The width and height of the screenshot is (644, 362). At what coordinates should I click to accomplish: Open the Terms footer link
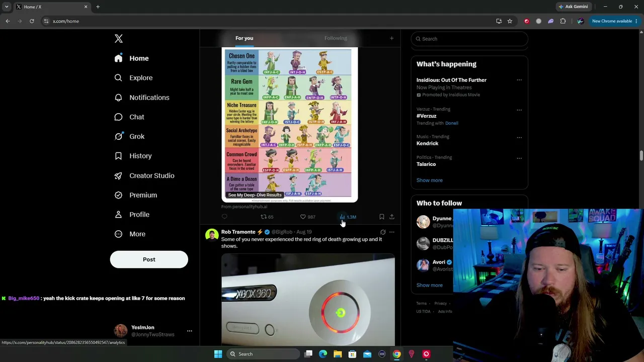tap(421, 304)
